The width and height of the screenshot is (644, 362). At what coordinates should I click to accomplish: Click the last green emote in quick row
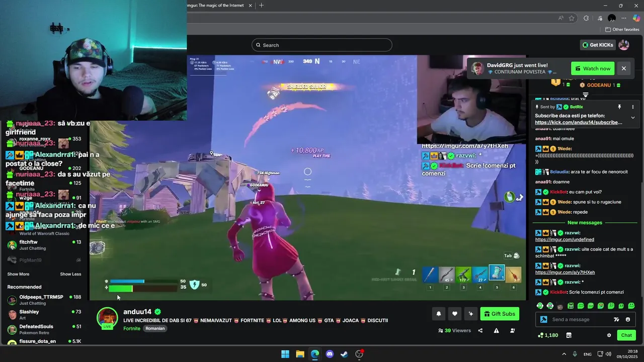click(x=631, y=306)
